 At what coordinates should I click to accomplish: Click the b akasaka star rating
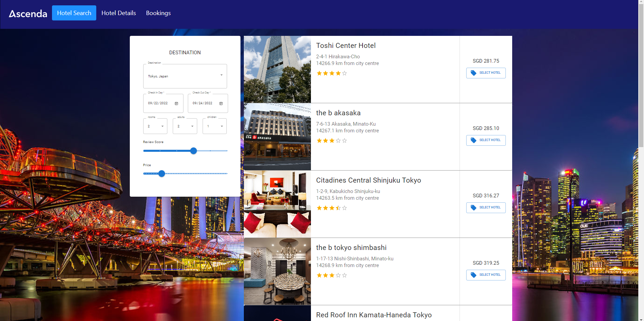332,141
